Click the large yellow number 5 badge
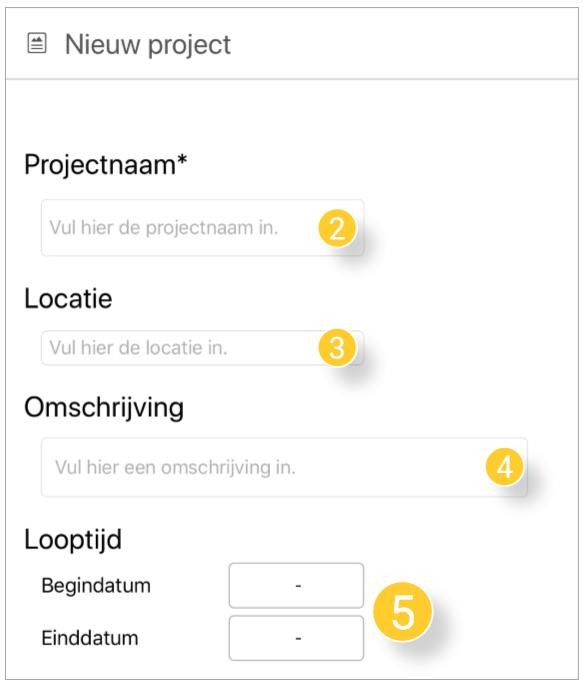This screenshot has width=584, height=686. [403, 612]
